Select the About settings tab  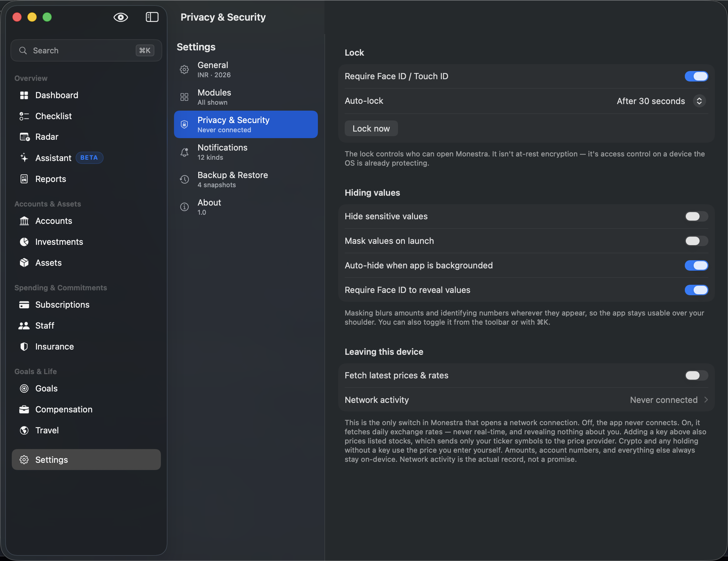pos(246,207)
